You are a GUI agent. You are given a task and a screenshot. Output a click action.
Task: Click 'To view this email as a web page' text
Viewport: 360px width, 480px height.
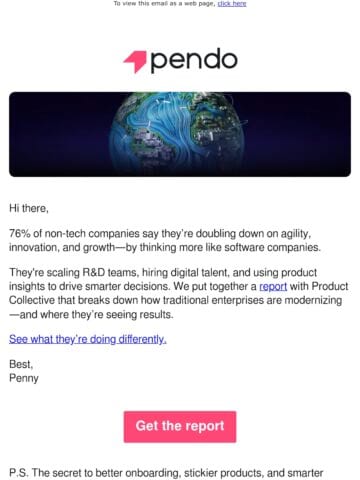pyautogui.click(x=163, y=4)
